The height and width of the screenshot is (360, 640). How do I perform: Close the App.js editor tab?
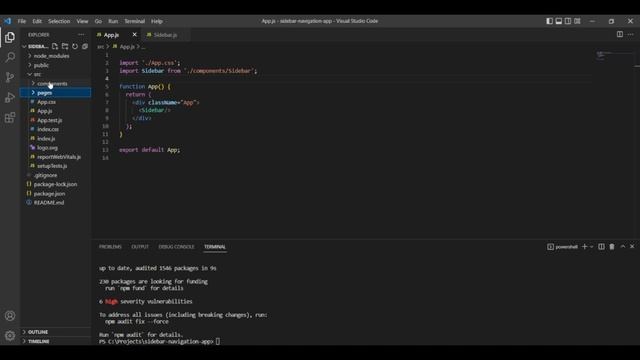point(134,35)
